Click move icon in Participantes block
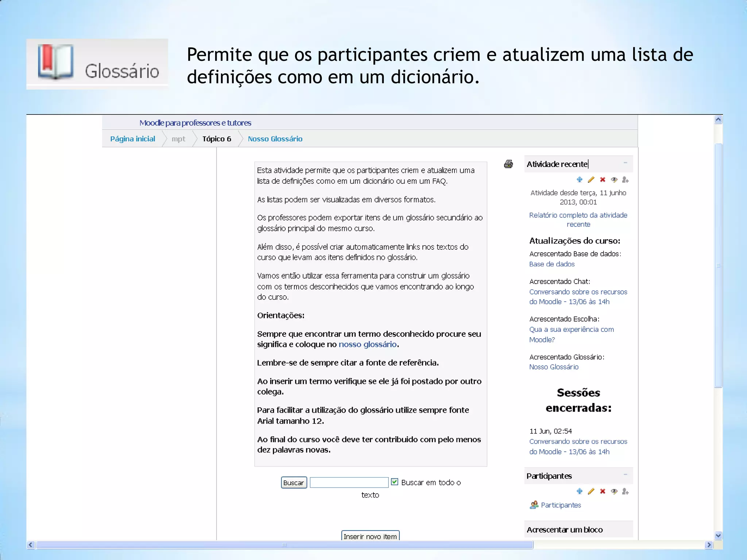747x560 pixels. tap(580, 491)
